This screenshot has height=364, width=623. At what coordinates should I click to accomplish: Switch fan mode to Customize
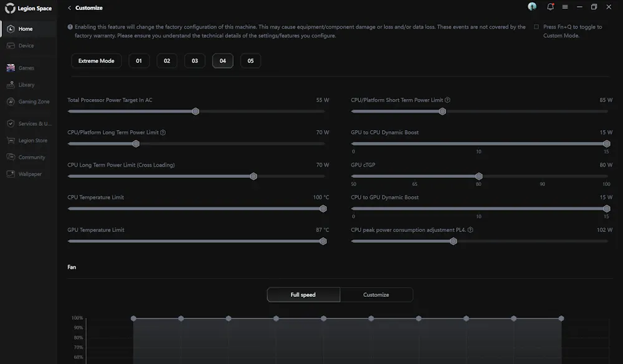376,295
